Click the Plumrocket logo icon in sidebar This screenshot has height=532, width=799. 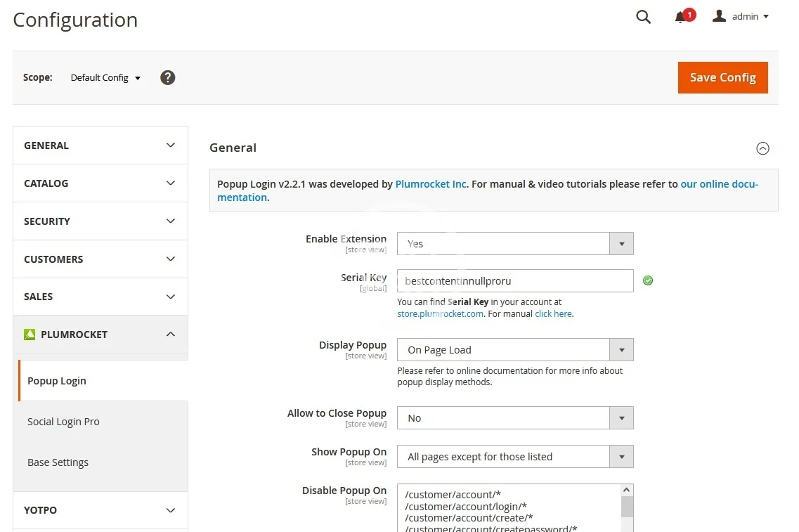click(30, 335)
